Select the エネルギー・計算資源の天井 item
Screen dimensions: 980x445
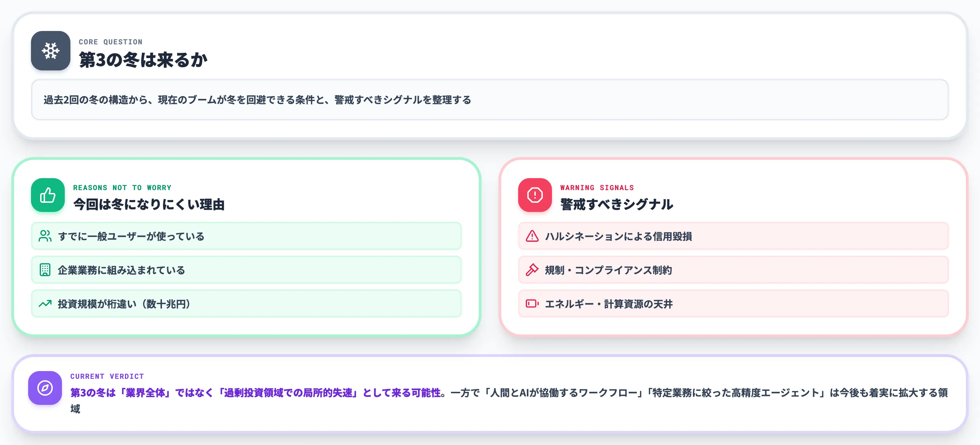[733, 303]
